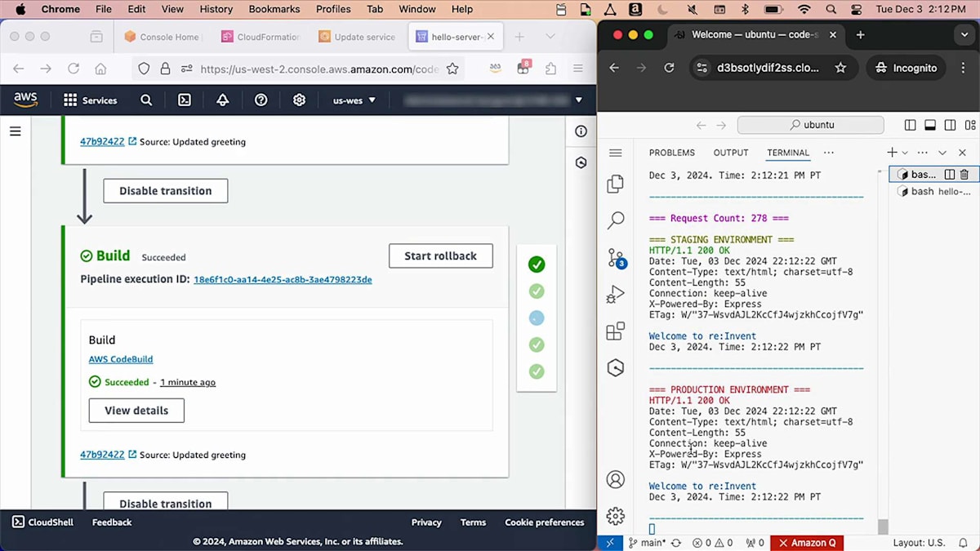
Task: Switch to the CloudFormation browser tab
Action: [x=260, y=37]
